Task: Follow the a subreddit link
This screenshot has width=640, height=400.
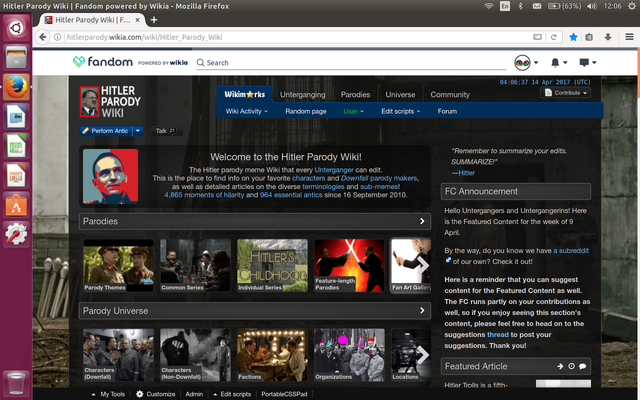Action: point(571,251)
